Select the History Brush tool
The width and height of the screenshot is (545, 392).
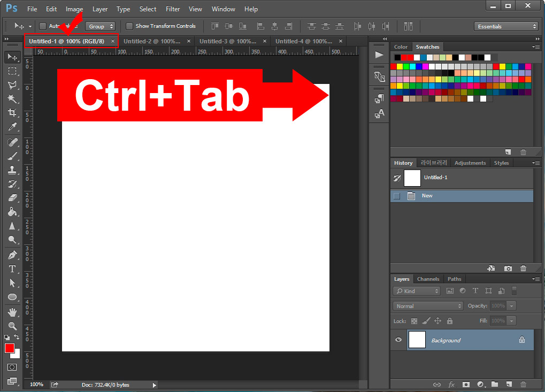12,184
